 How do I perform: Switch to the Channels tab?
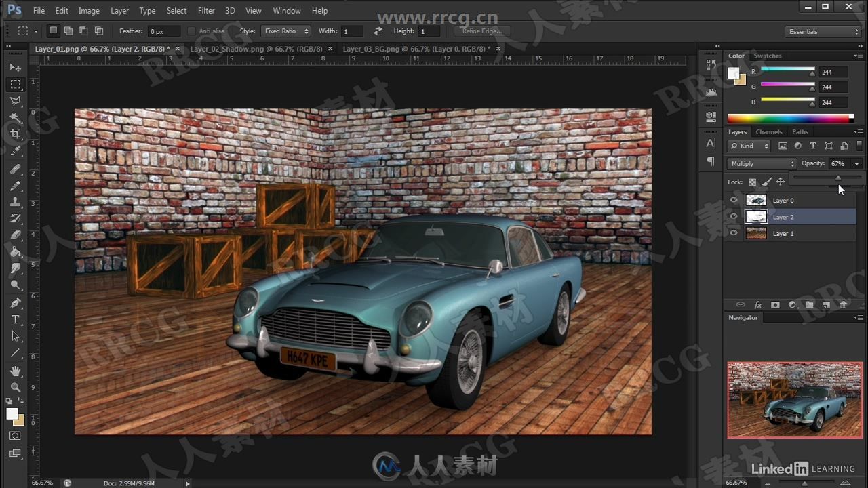pos(768,132)
